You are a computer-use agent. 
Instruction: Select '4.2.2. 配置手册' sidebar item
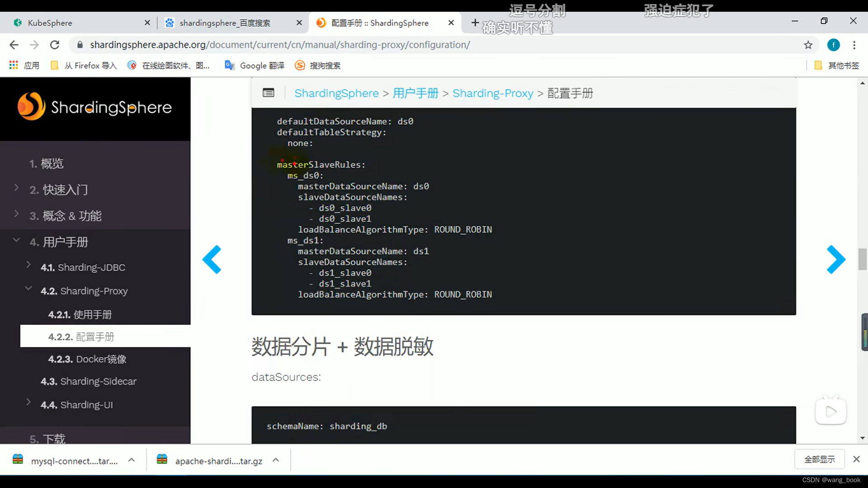click(x=105, y=337)
